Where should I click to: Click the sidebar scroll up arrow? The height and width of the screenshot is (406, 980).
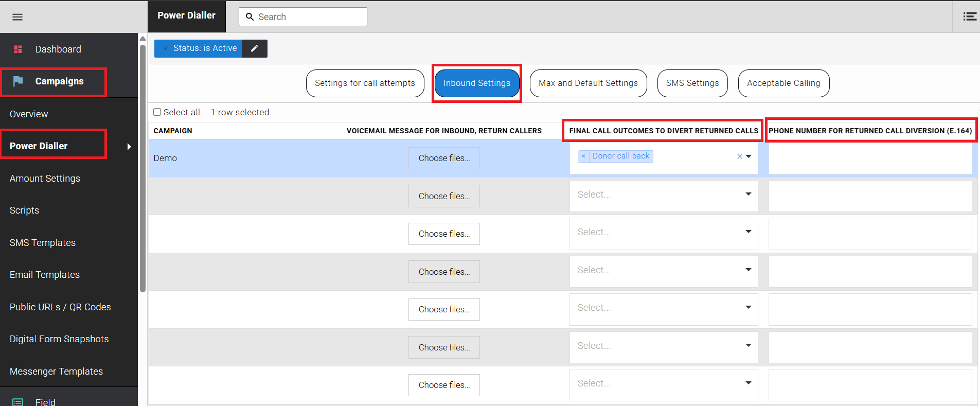(142, 39)
